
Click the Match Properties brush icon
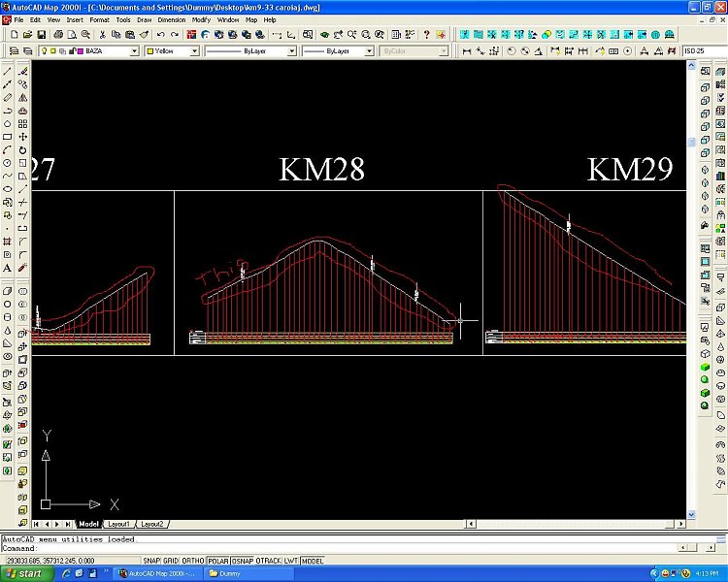click(x=145, y=34)
